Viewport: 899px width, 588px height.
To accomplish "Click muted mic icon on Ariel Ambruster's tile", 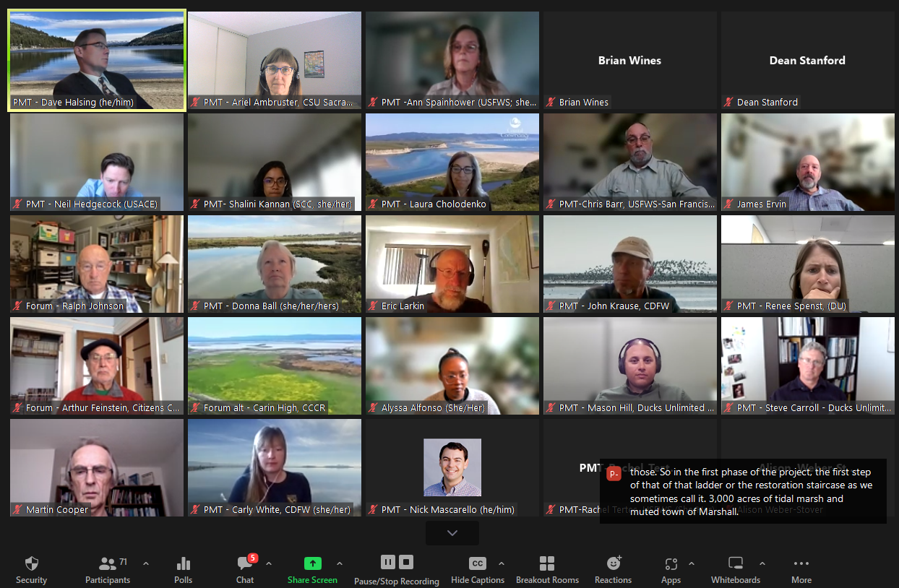I will 195,103.
